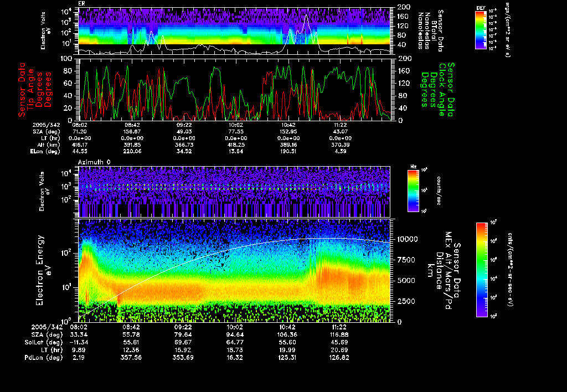Select local time value 9.89
567x392 pixels.
click(x=79, y=350)
